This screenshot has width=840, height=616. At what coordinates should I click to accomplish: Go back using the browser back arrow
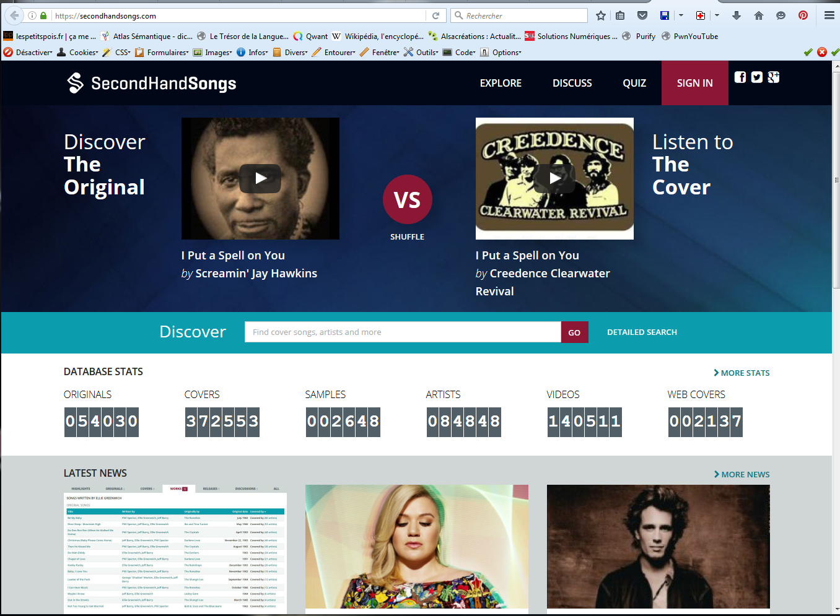point(14,15)
